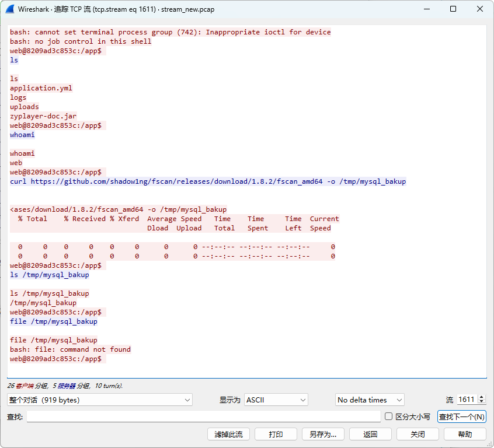Click the 'web' whoami output line
This screenshot has height=448, width=494.
(x=16, y=163)
